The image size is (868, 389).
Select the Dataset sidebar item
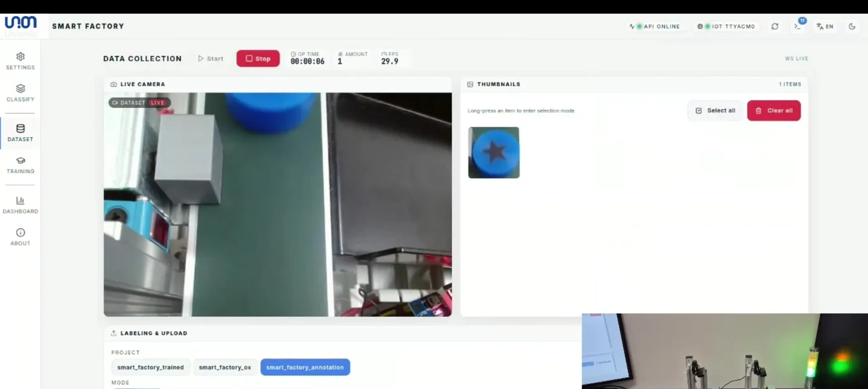coord(20,133)
